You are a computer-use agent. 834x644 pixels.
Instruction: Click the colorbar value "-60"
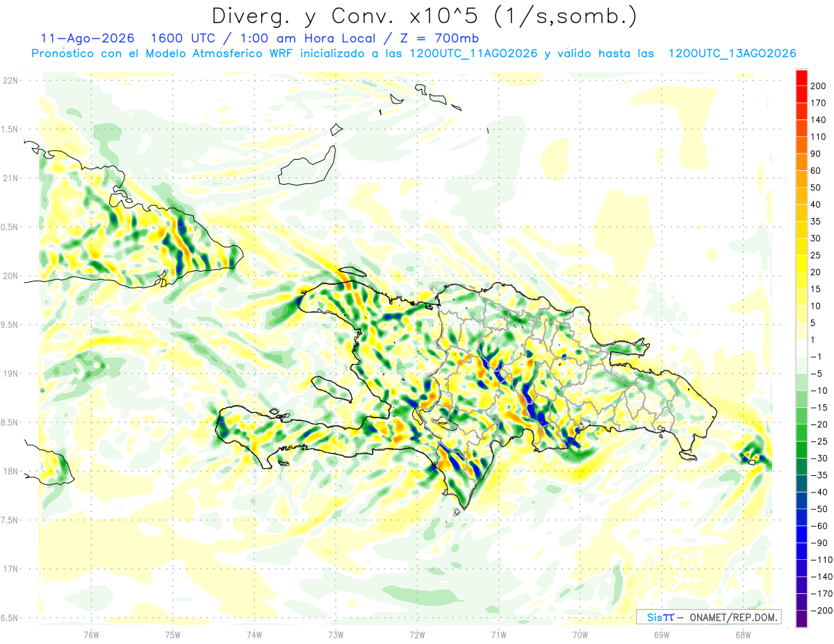[819, 526]
